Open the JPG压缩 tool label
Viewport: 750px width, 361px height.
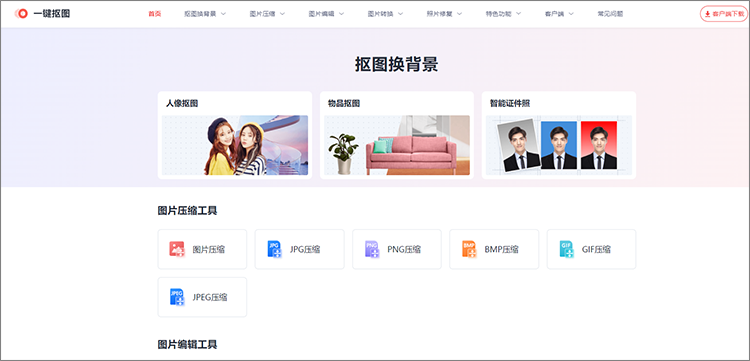[x=305, y=249]
